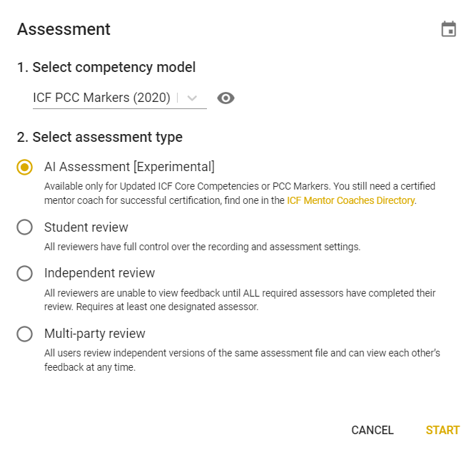Click the "1. Select competency model" heading
This screenshot has height=452, width=476.
tap(106, 68)
